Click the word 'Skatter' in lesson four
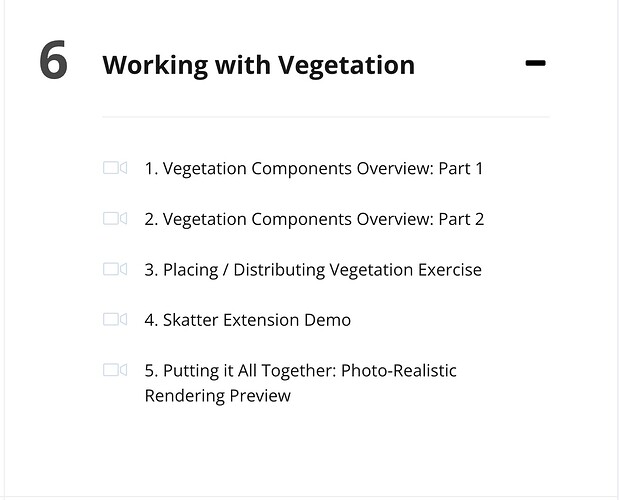 click(x=190, y=320)
